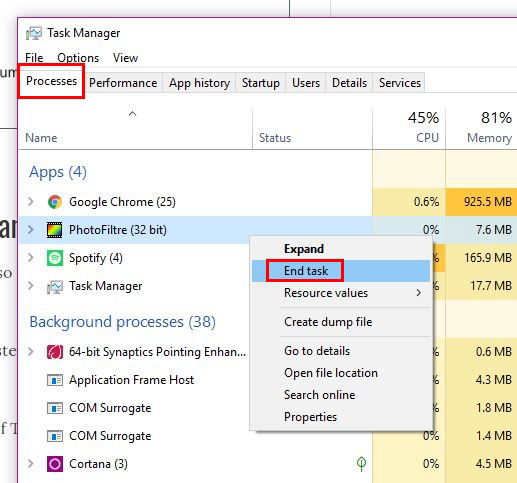Click the 0.6 MB memory cell
Screen dimensions: 517x483
pyautogui.click(x=481, y=352)
